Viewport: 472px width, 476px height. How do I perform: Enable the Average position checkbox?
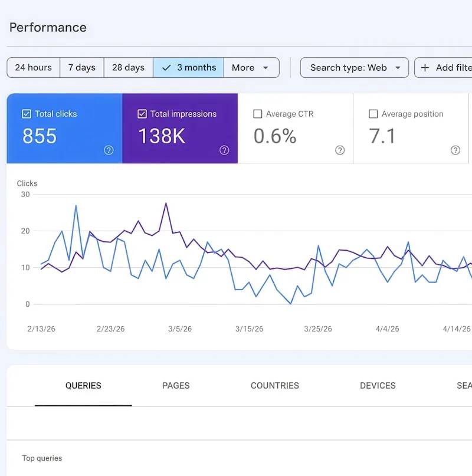click(x=373, y=114)
